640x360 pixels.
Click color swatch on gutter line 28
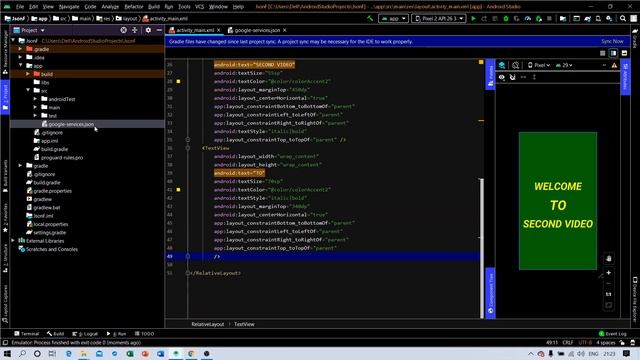(178, 81)
